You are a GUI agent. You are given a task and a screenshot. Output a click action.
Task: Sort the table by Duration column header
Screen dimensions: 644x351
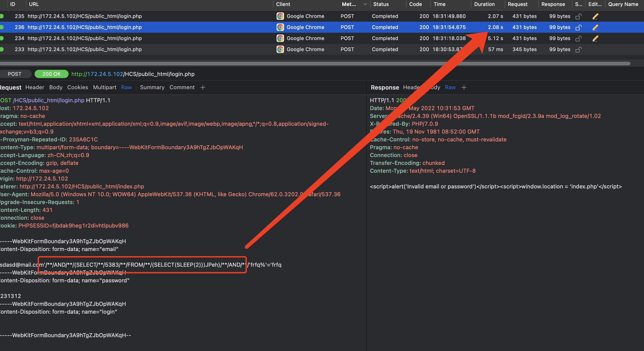click(x=484, y=4)
